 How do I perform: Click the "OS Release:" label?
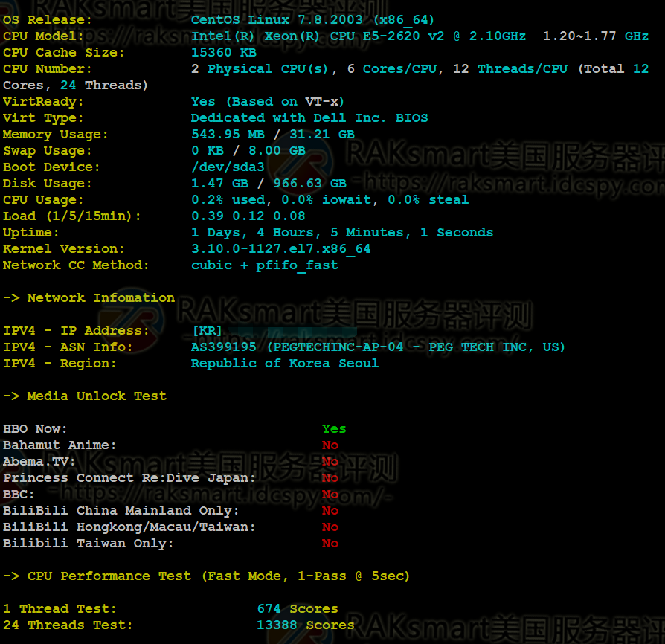click(x=47, y=20)
